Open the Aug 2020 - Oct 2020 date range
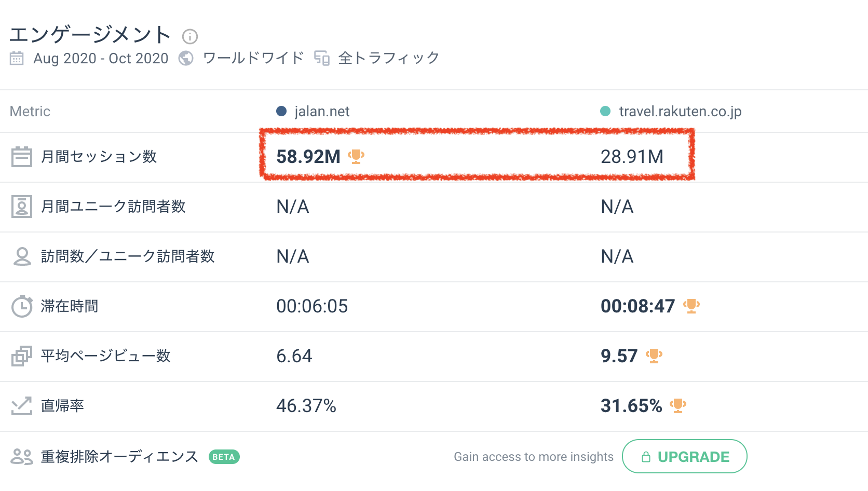Viewport: 868px width, 491px height. [x=101, y=58]
